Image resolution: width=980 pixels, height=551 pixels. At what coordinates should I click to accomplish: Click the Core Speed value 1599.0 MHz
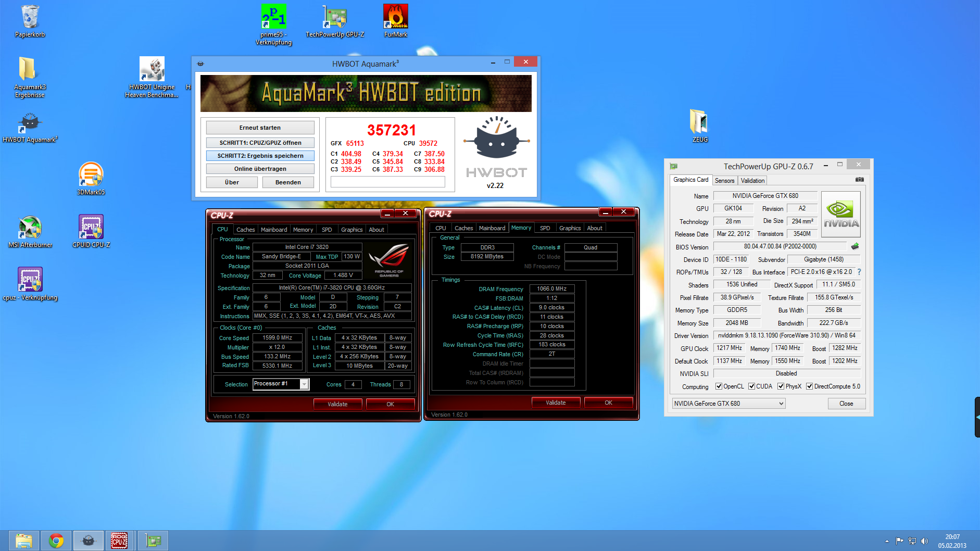point(278,337)
